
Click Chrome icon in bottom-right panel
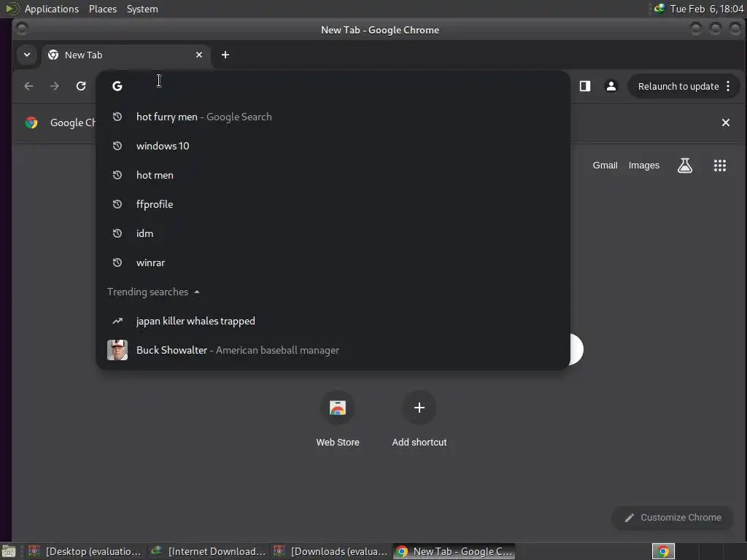coord(663,551)
